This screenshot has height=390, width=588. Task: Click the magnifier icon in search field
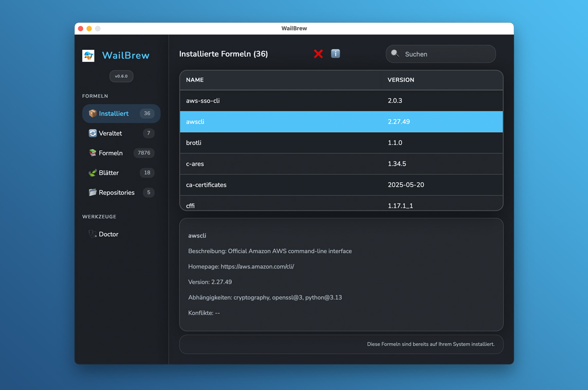(395, 54)
